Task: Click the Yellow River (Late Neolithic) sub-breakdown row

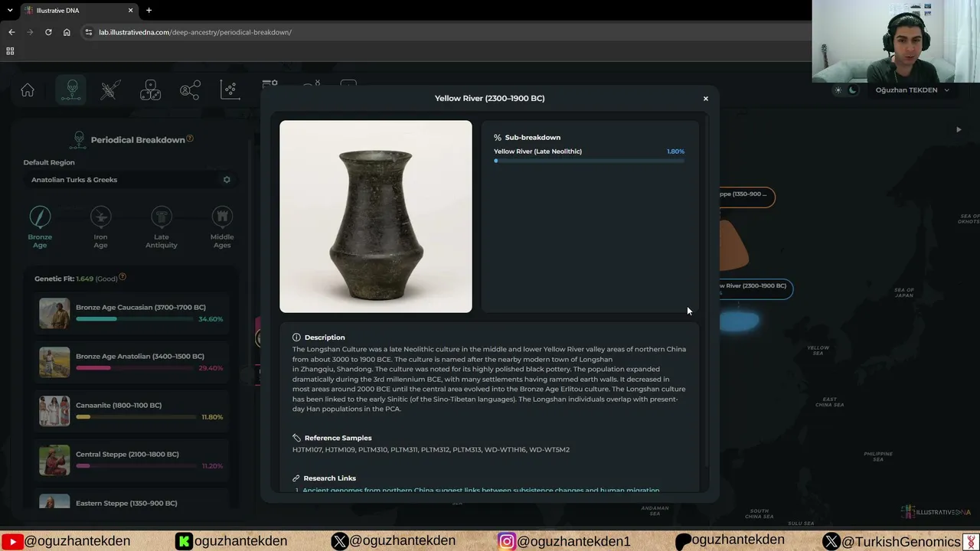Action: click(x=590, y=155)
